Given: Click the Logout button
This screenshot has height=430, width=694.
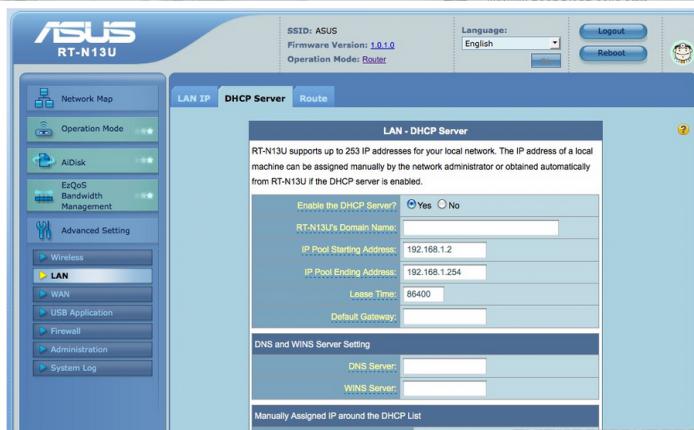Looking at the screenshot, I should tap(613, 31).
